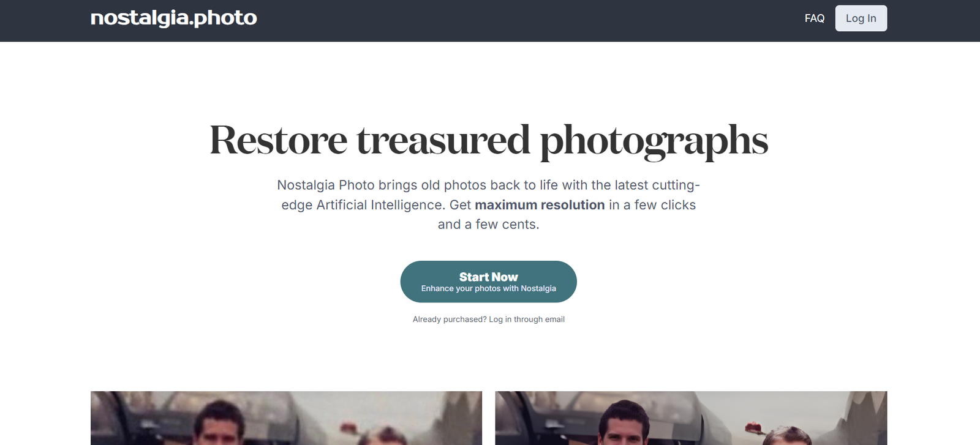Screen dimensions: 980x445
Task: Click the word Restore in the heading
Action: point(278,140)
